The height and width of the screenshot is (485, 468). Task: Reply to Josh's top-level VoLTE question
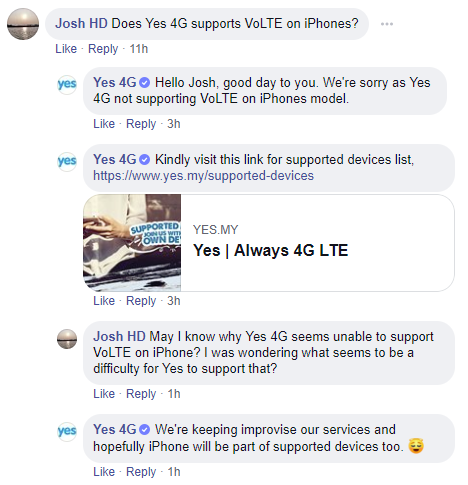tap(103, 49)
